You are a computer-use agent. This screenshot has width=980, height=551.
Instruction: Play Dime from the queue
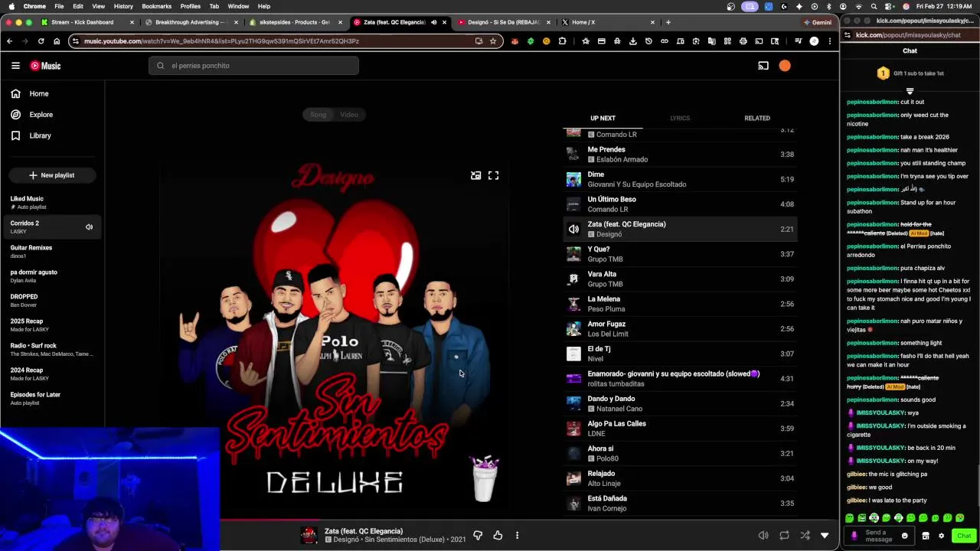pos(680,179)
